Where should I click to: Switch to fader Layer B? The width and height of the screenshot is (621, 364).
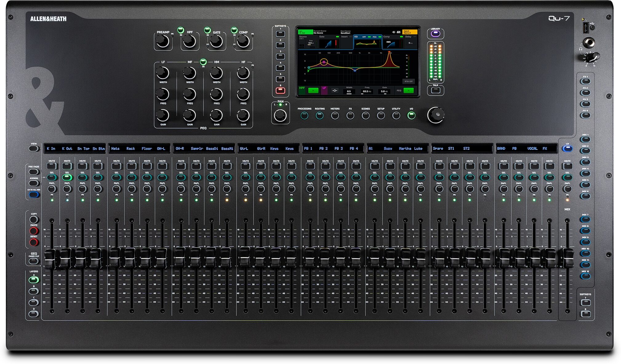click(34, 291)
